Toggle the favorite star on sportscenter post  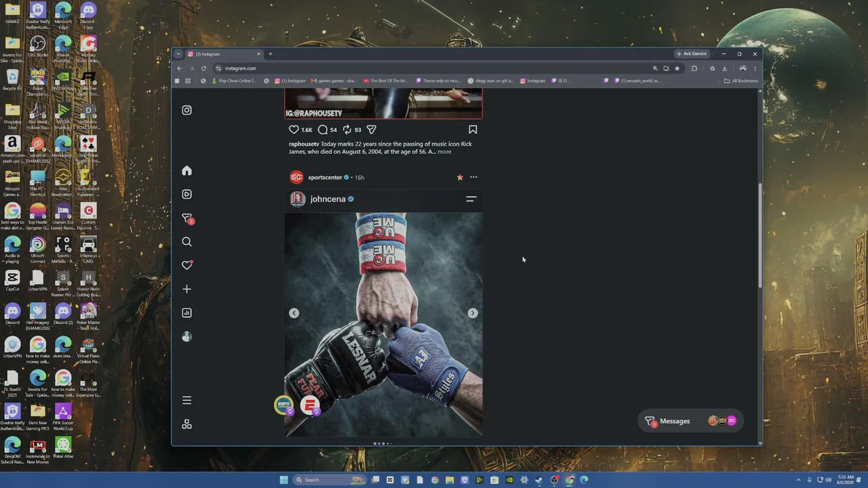(460, 178)
